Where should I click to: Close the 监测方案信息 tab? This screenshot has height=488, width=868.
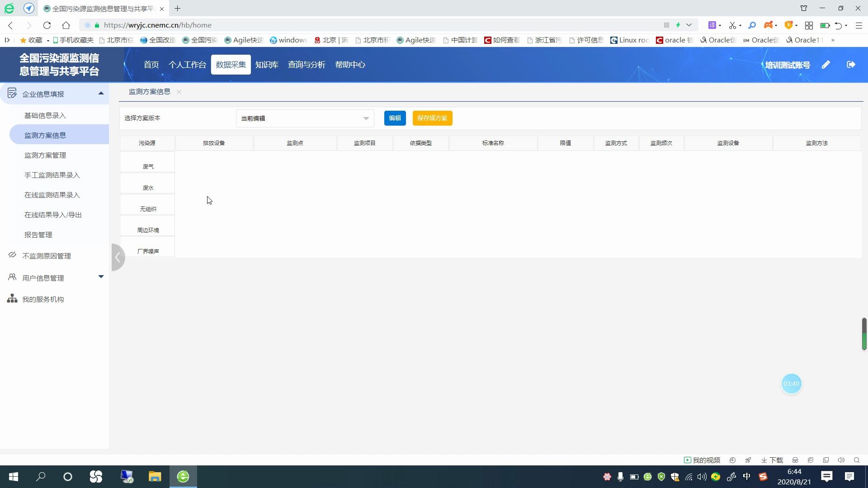(179, 92)
